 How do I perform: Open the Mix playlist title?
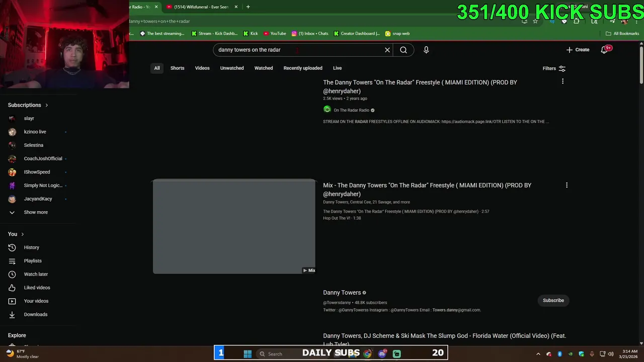(x=427, y=190)
